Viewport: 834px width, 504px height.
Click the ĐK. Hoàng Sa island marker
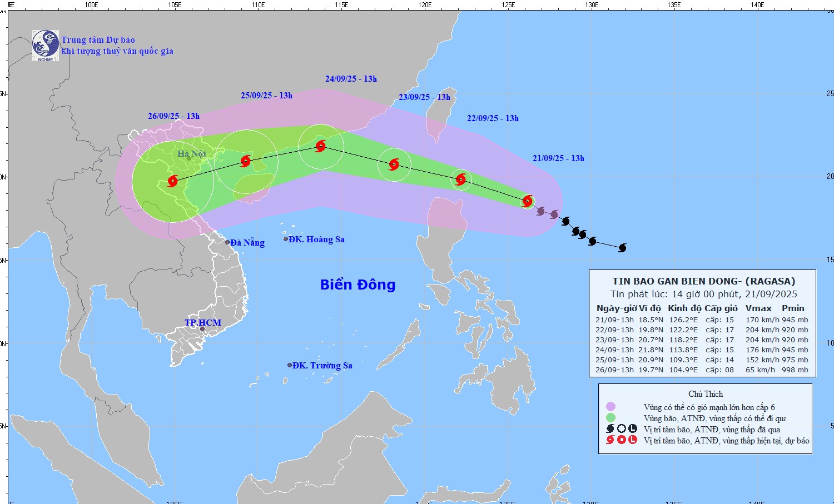point(286,239)
